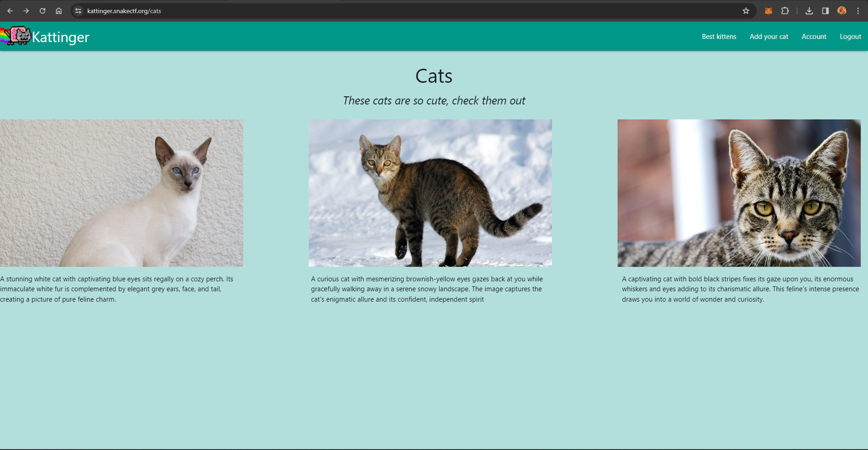The width and height of the screenshot is (868, 450).
Task: Go back to the previous page
Action: click(x=10, y=11)
